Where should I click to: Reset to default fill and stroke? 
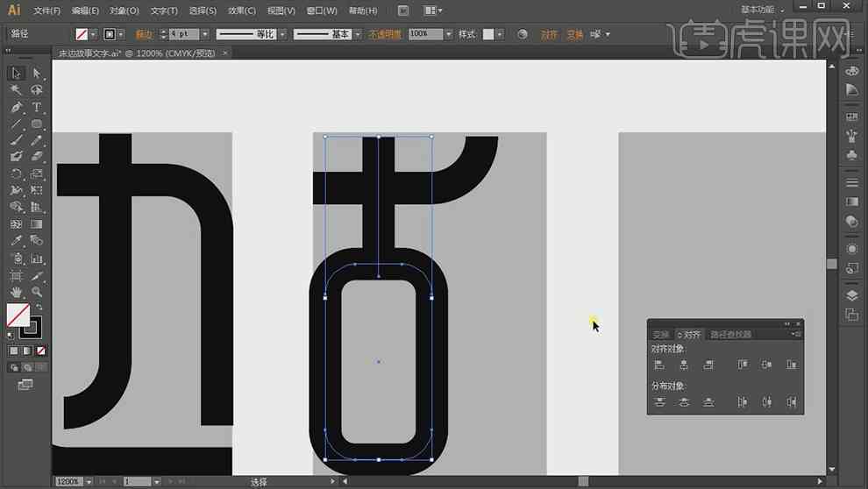pyautogui.click(x=11, y=335)
